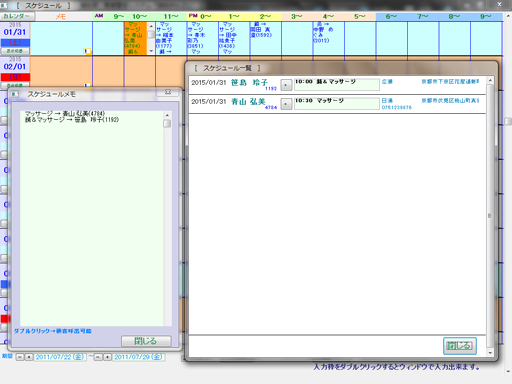
Task: Click the 10:00 appointment field
Action: pyautogui.click(x=337, y=85)
